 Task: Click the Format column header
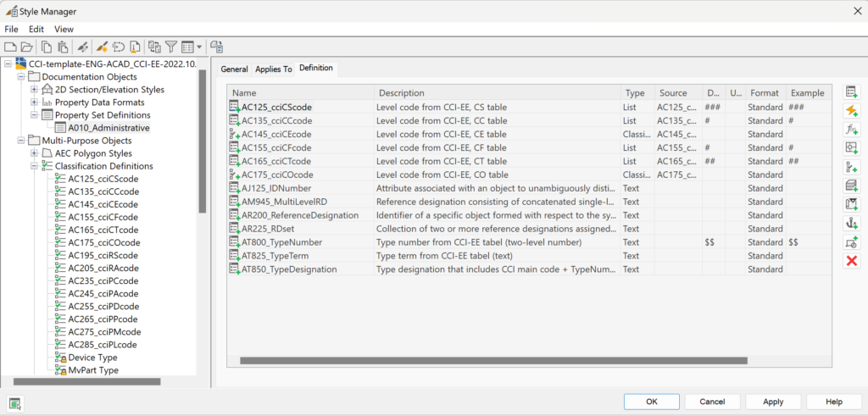point(765,93)
